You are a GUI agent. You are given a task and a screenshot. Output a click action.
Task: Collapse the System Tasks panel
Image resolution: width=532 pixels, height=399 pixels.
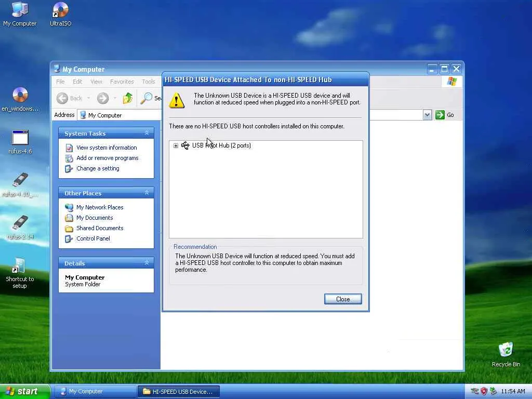click(x=147, y=133)
